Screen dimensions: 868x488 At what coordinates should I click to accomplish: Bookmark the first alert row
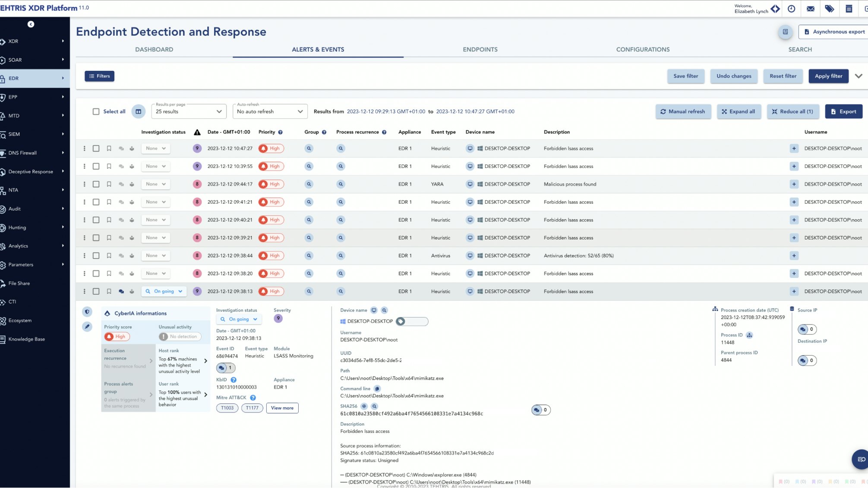(x=109, y=148)
